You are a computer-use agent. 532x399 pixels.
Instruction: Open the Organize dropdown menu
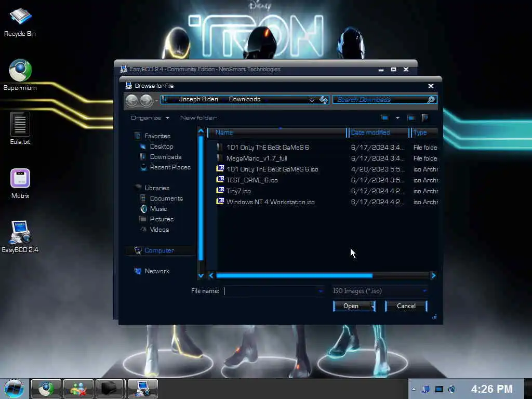click(x=150, y=118)
